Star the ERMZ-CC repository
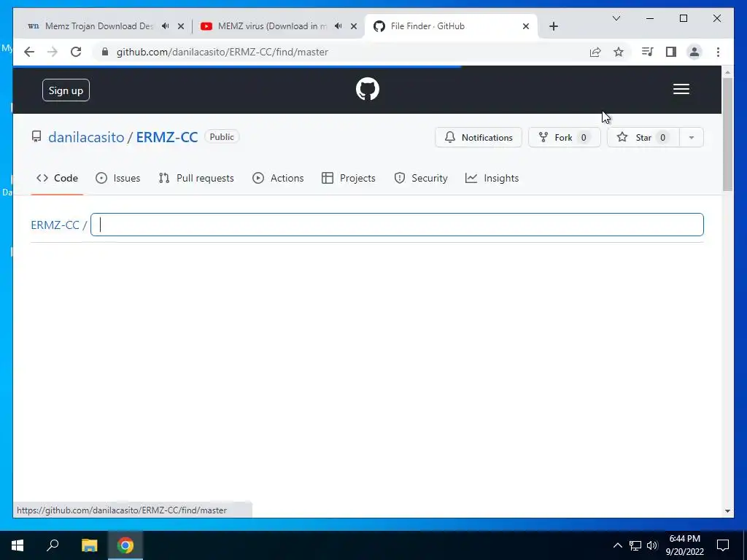This screenshot has width=747, height=560. coord(643,138)
